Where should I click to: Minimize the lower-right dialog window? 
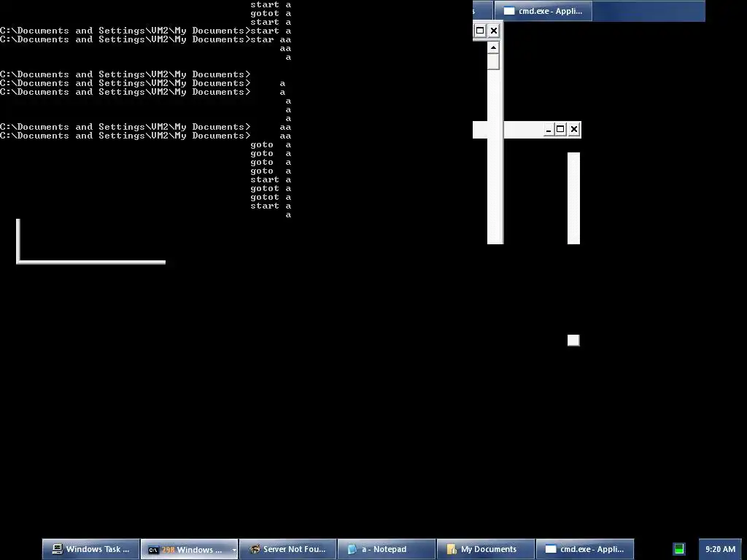(x=549, y=129)
